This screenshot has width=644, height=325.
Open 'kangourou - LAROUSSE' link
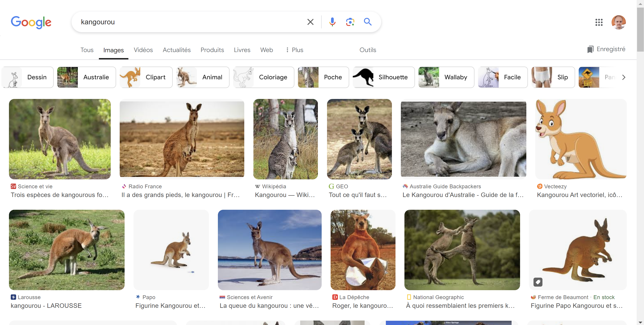pos(46,306)
